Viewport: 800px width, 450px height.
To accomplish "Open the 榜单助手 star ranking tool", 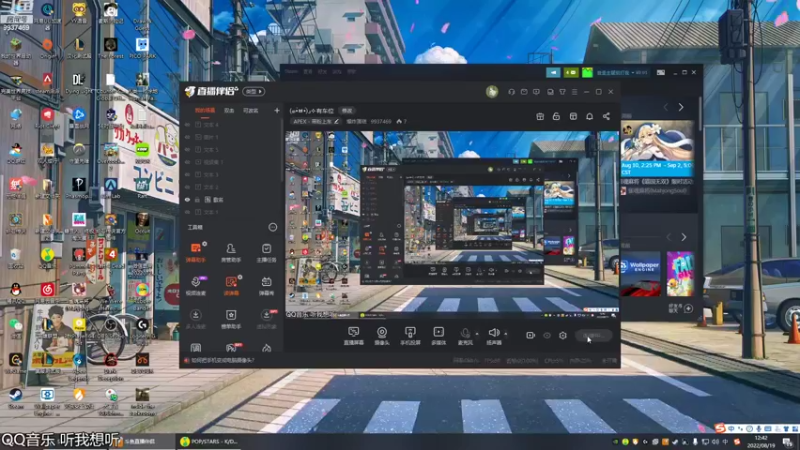I will tap(231, 319).
